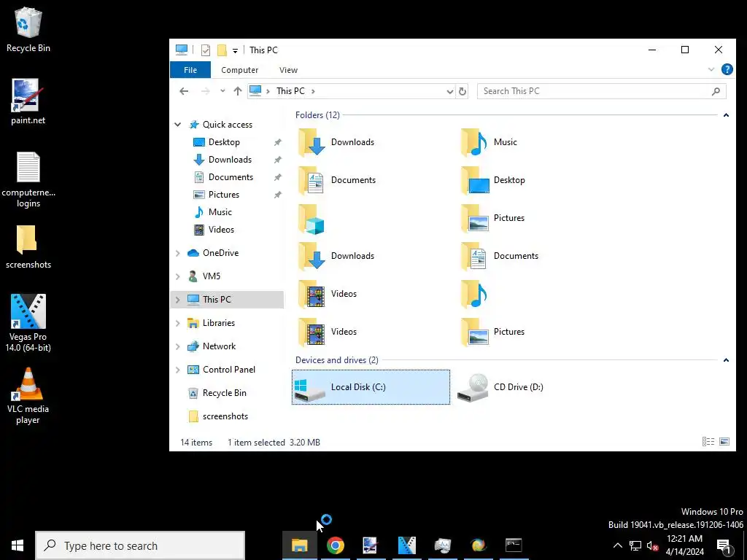Click the Search This PC field
747x560 pixels.
point(601,91)
